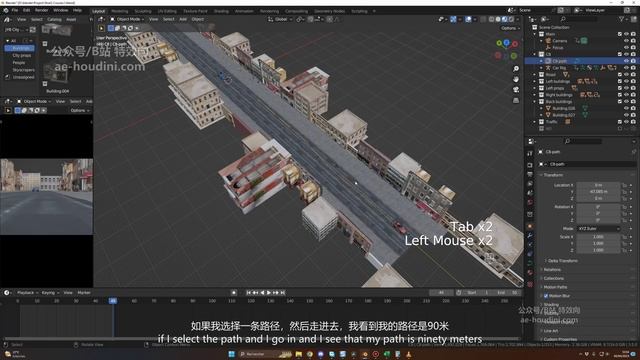Screen dimensions: 640x360
Task: Open the Render properties tab icon
Action: (x=530, y=165)
